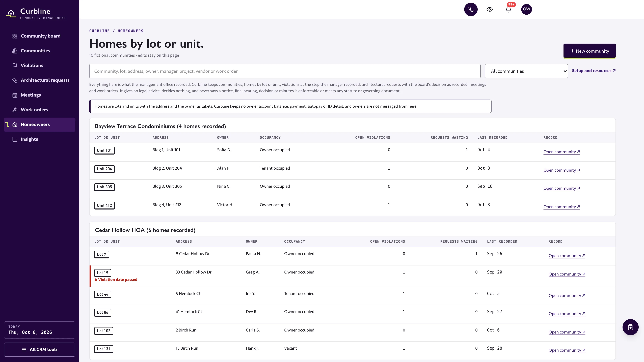Click owner name Sofia D.
Screen dimensions: 644x362
[x=224, y=150]
